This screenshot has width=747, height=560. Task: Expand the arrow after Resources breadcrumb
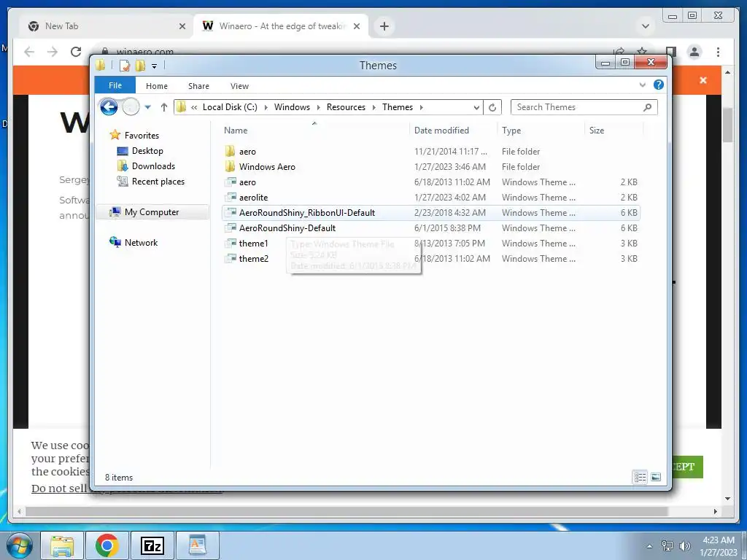(373, 107)
